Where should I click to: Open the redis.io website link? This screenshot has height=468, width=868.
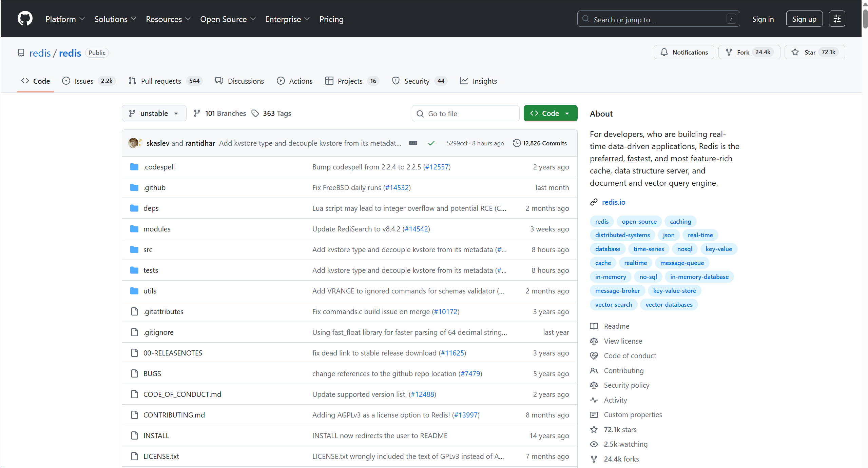[x=613, y=202]
